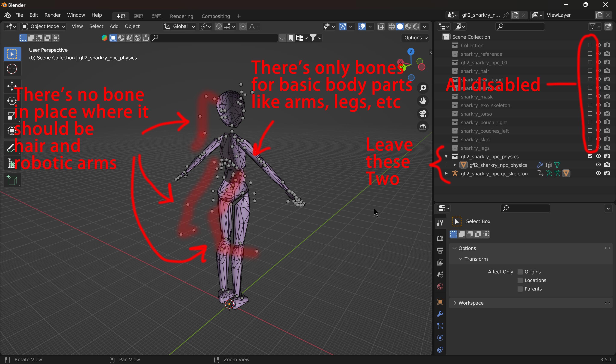Open the Render menu
This screenshot has width=616, height=364.
pos(52,15)
